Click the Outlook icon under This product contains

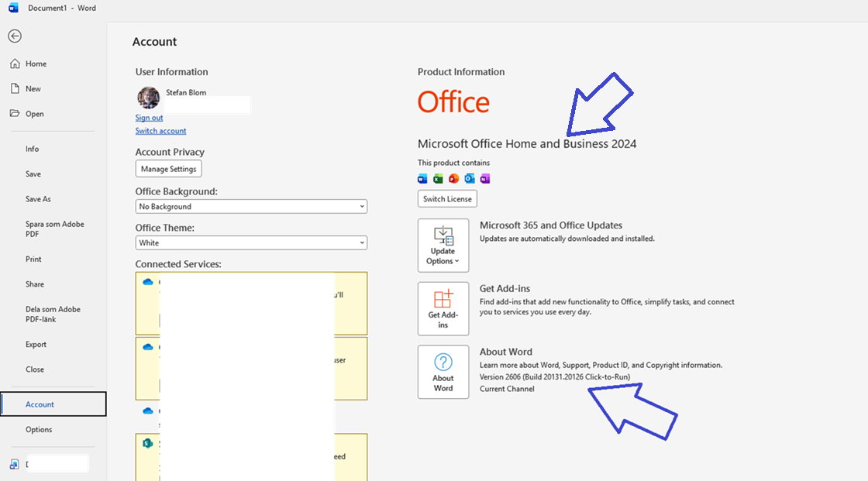[470, 179]
